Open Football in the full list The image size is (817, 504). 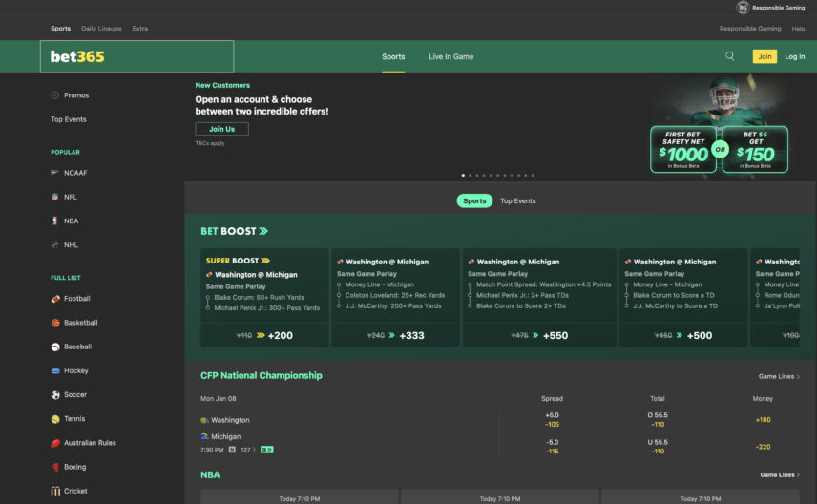[71, 298]
